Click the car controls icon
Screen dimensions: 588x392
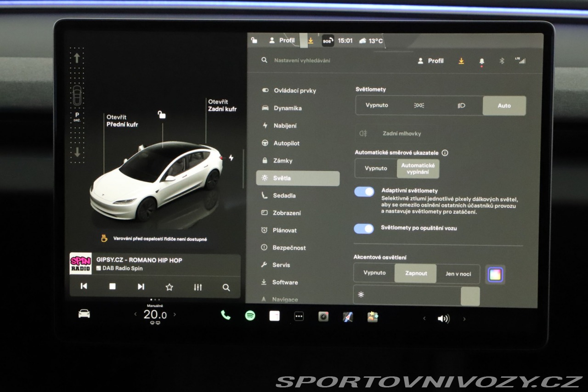tap(84, 314)
